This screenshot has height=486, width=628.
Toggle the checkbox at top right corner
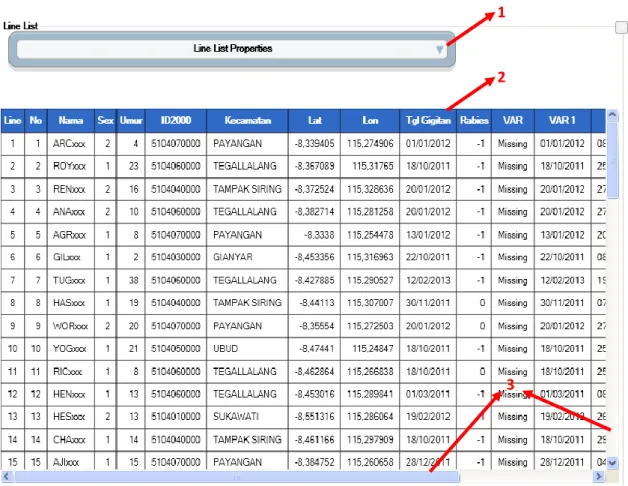621,27
